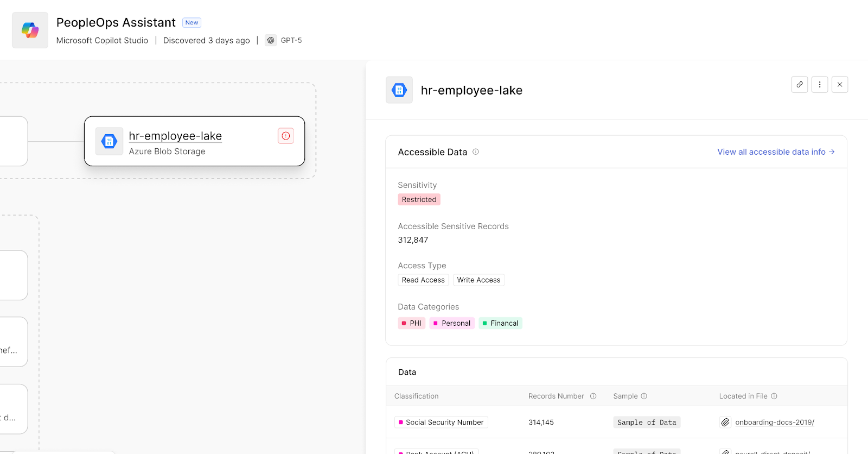Click the Discovered 3 days ago text

click(x=207, y=40)
